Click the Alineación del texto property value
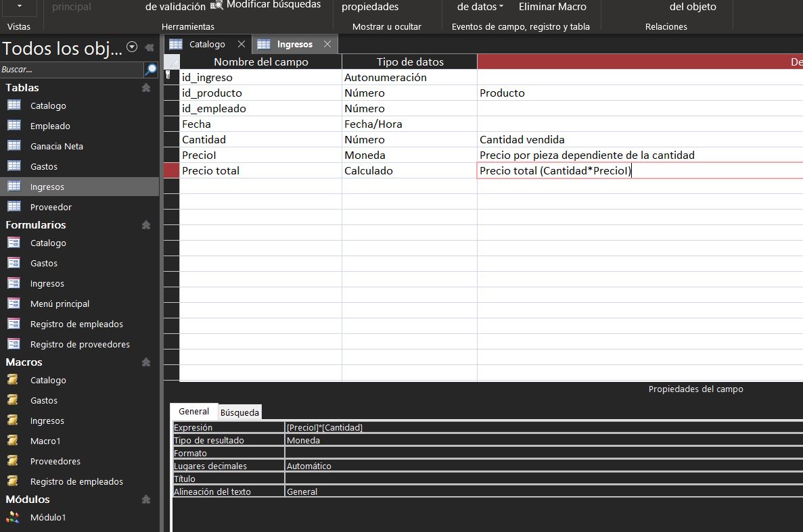The image size is (803, 532). coord(544,491)
